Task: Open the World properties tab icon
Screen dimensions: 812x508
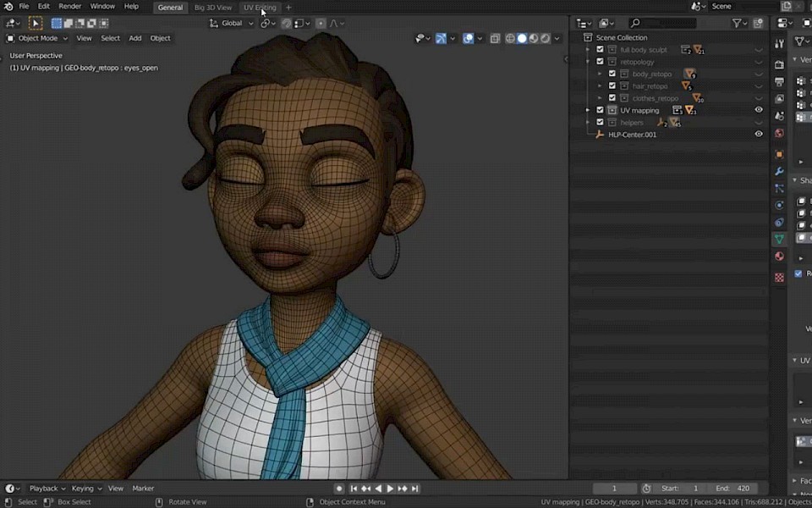Action: click(x=779, y=133)
